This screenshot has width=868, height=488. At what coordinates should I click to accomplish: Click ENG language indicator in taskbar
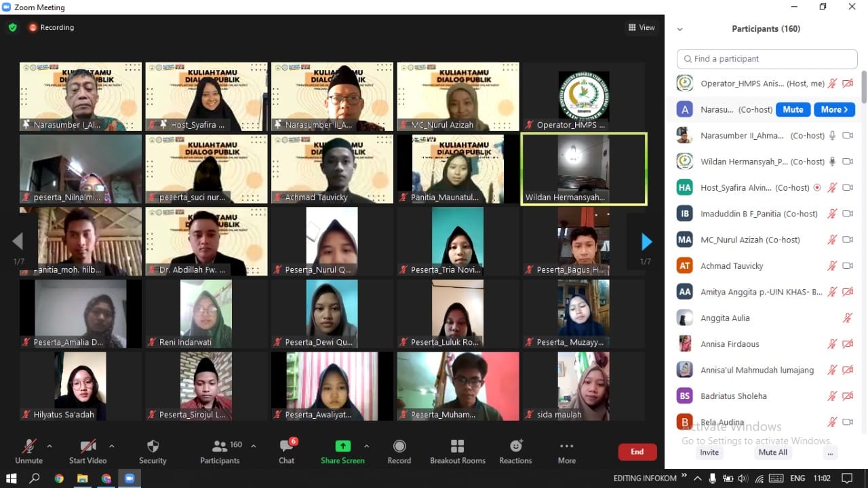pos(797,478)
